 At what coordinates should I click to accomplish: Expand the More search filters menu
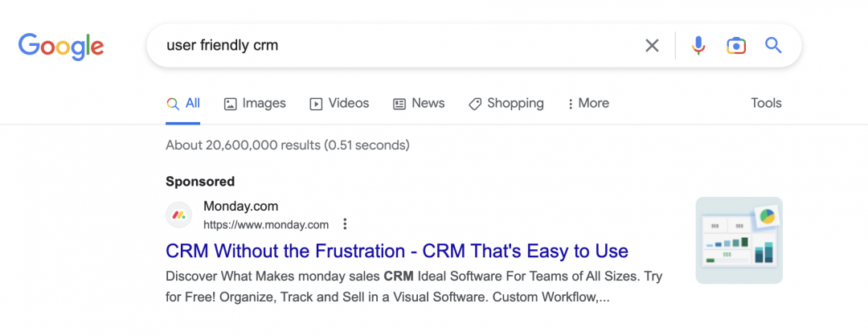click(x=588, y=104)
